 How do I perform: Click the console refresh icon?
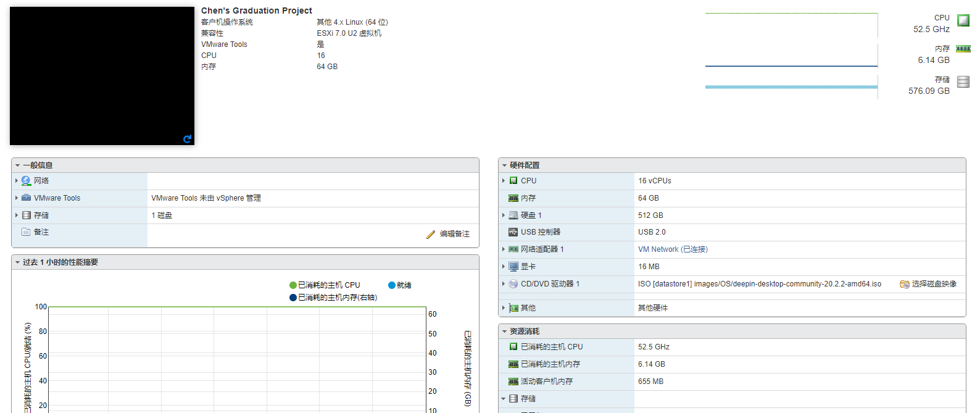(x=187, y=139)
